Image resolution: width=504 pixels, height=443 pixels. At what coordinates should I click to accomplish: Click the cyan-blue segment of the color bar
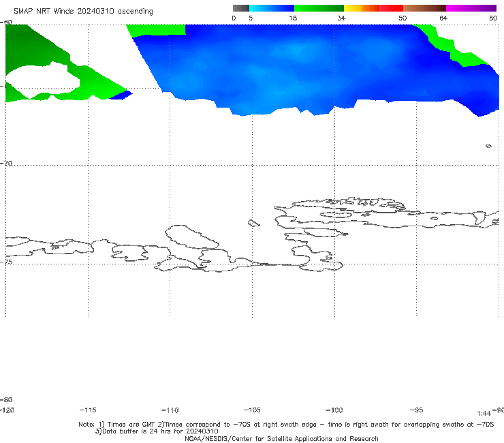click(272, 8)
